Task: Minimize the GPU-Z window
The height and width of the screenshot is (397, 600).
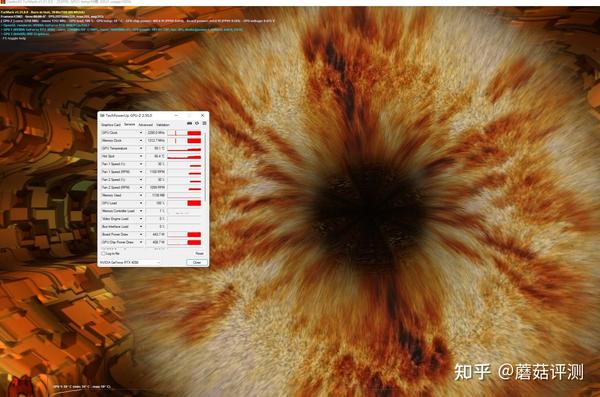Action: click(176, 115)
